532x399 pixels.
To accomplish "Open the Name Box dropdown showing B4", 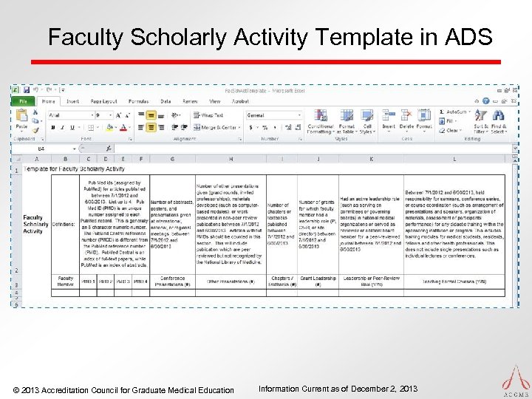I will tap(74, 149).
